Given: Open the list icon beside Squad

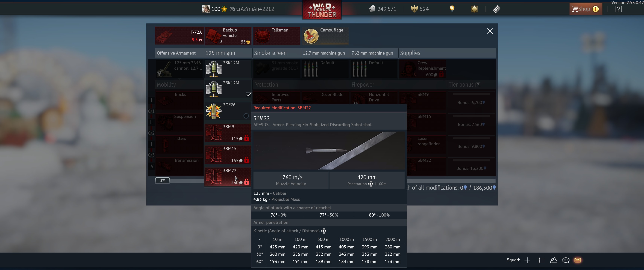Looking at the screenshot, I should click(x=541, y=260).
